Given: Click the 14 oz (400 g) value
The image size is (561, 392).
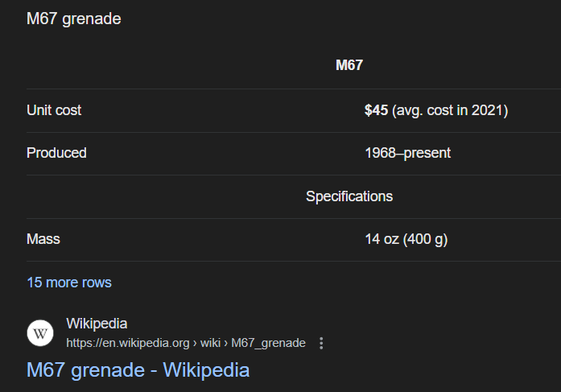Looking at the screenshot, I should pos(406,239).
